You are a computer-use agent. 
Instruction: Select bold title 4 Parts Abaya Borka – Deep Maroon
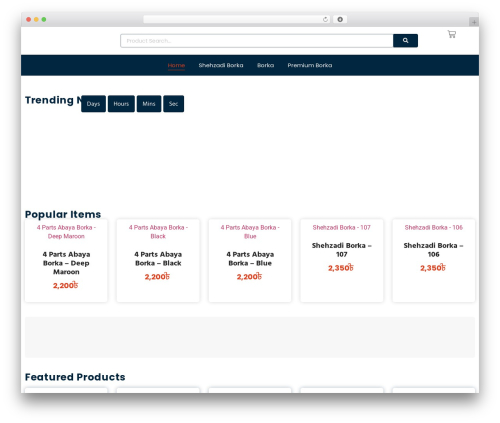coord(66,263)
